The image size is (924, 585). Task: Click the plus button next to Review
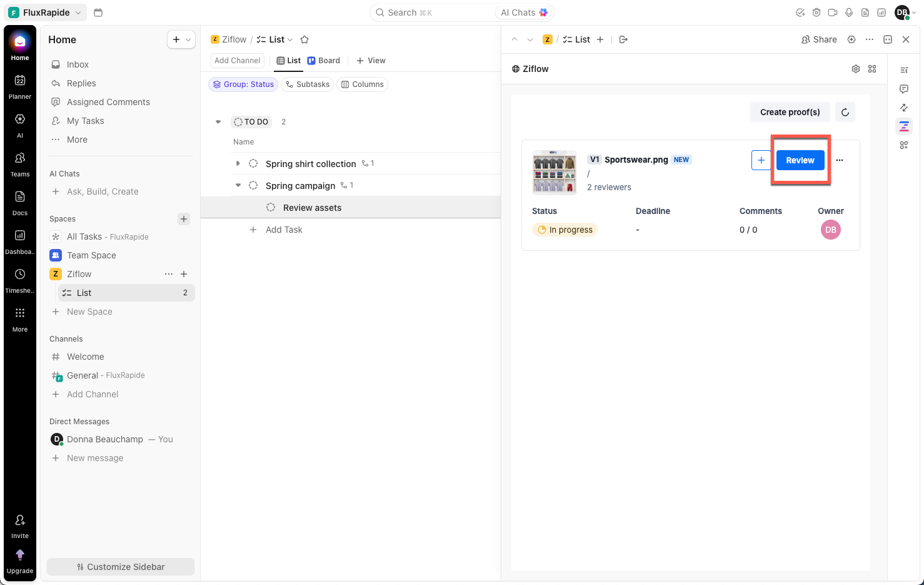click(761, 160)
